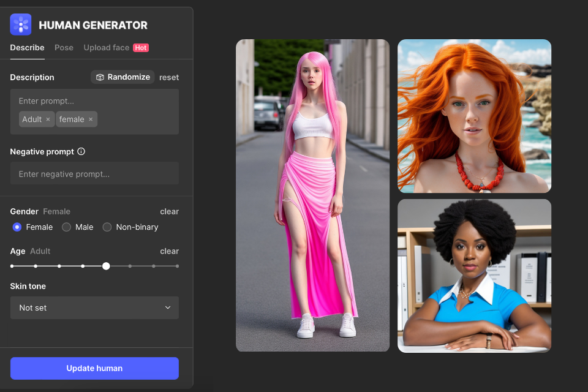Click the HUMAN GENERATOR title
Screen dimensions: 588x392
coord(93,25)
